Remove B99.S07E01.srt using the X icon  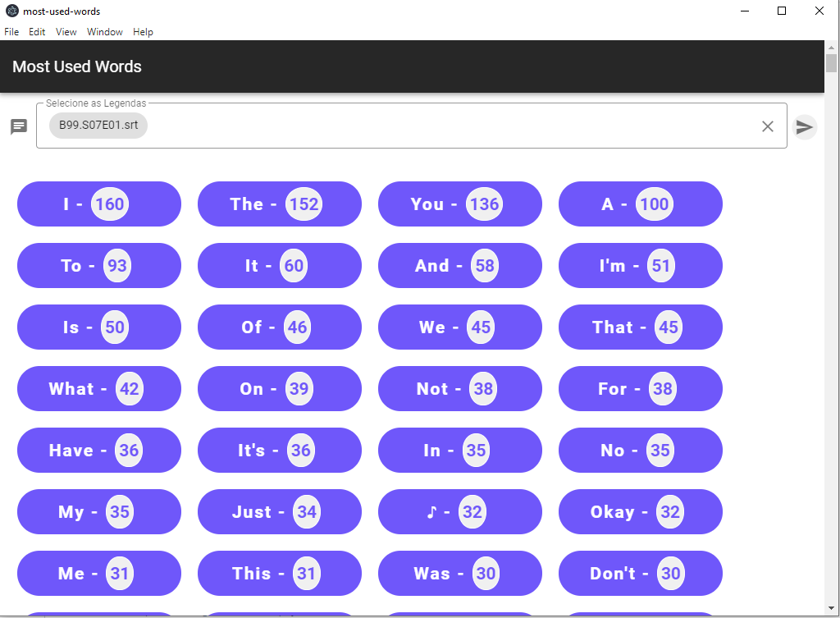pyautogui.click(x=768, y=126)
